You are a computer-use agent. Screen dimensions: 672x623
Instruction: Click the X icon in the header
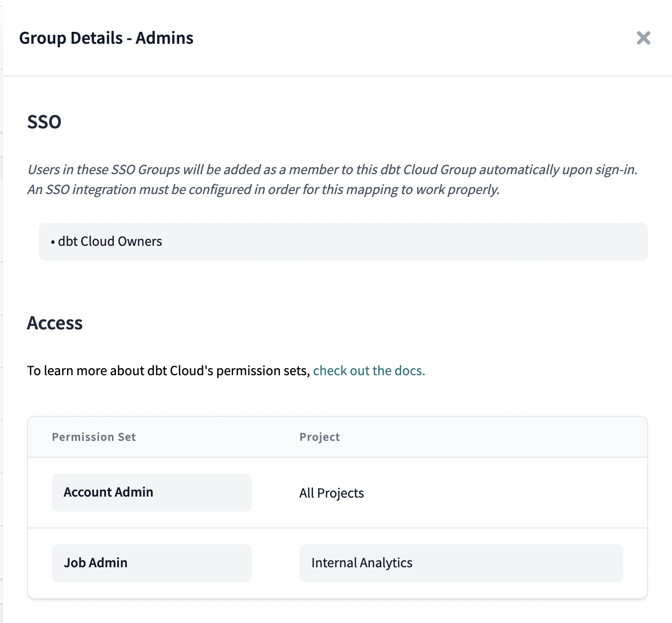click(643, 38)
